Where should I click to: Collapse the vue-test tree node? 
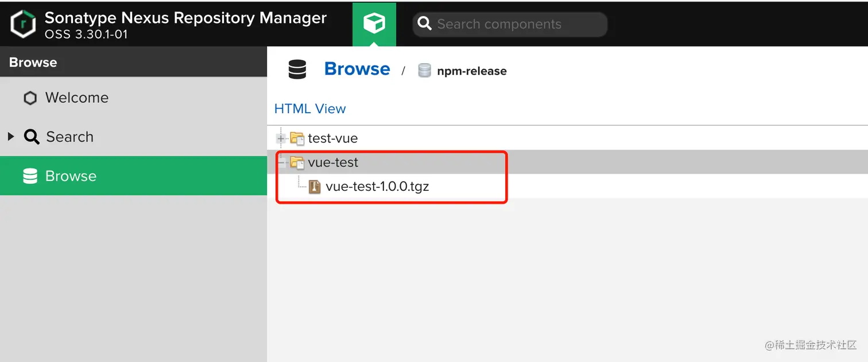point(281,163)
